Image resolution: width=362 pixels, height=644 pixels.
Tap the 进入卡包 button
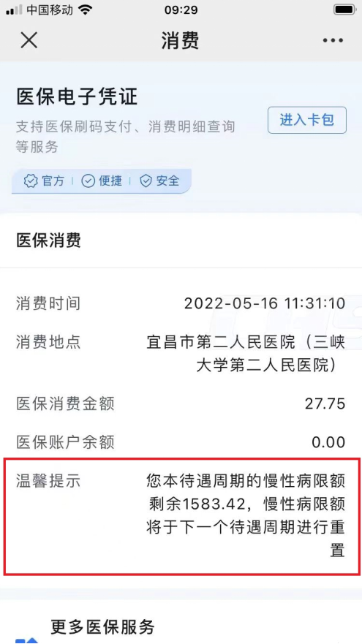click(x=307, y=120)
